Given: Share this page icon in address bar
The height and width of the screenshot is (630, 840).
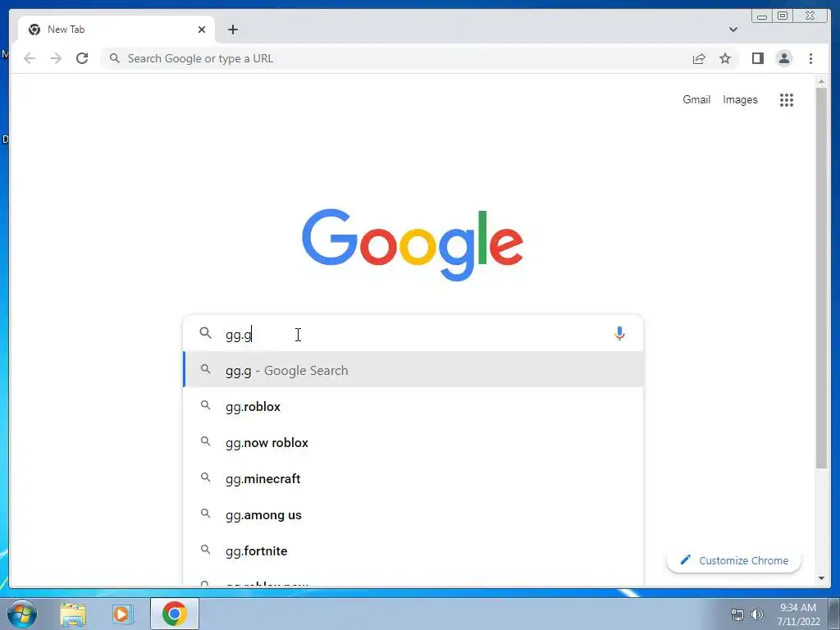Looking at the screenshot, I should 699,58.
